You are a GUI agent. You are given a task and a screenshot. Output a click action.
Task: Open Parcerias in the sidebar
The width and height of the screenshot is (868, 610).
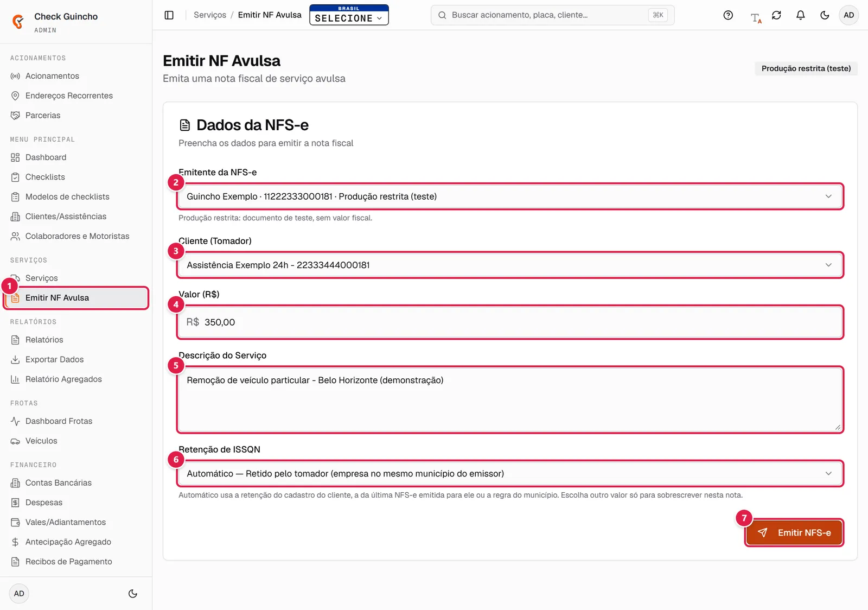(x=76, y=115)
